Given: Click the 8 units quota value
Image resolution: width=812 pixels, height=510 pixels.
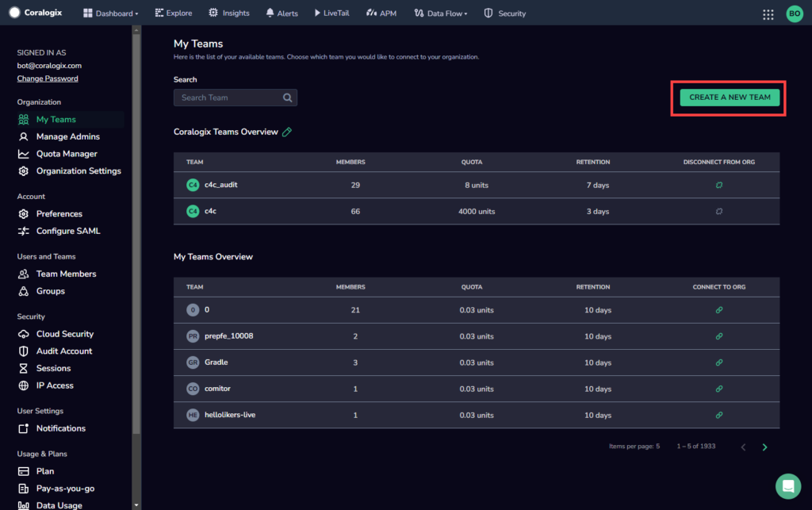Looking at the screenshot, I should point(477,185).
